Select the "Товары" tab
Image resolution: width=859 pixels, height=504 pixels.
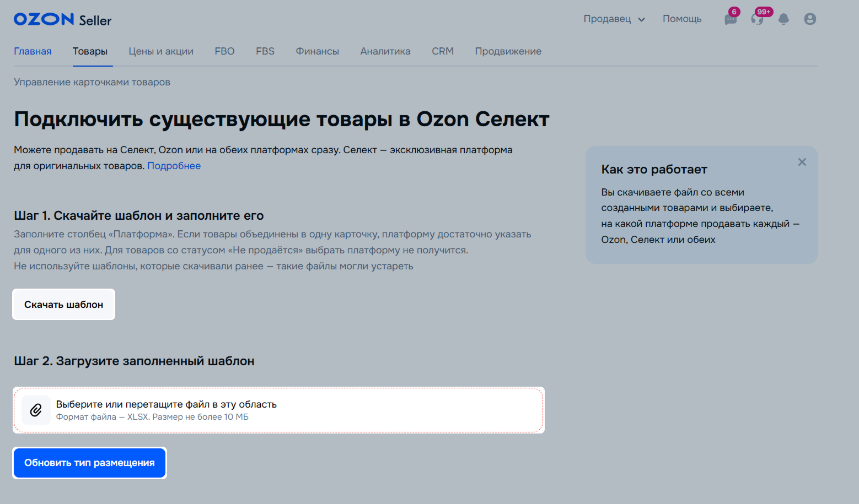click(x=90, y=51)
